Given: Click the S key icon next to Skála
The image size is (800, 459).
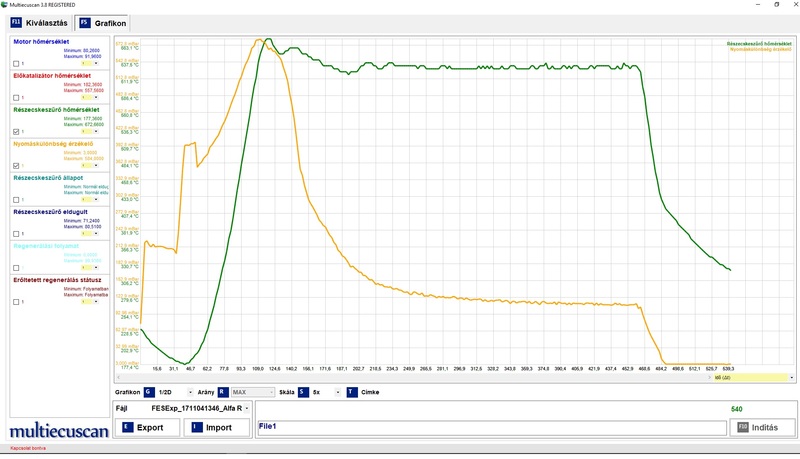Looking at the screenshot, I should (x=302, y=393).
